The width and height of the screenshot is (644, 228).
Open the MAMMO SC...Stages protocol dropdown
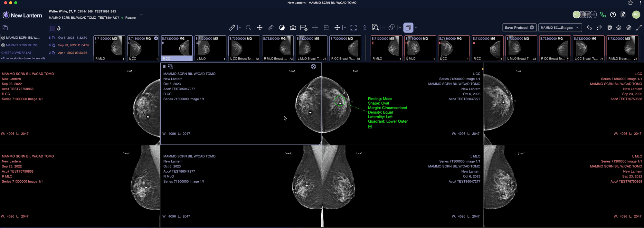tap(560, 28)
